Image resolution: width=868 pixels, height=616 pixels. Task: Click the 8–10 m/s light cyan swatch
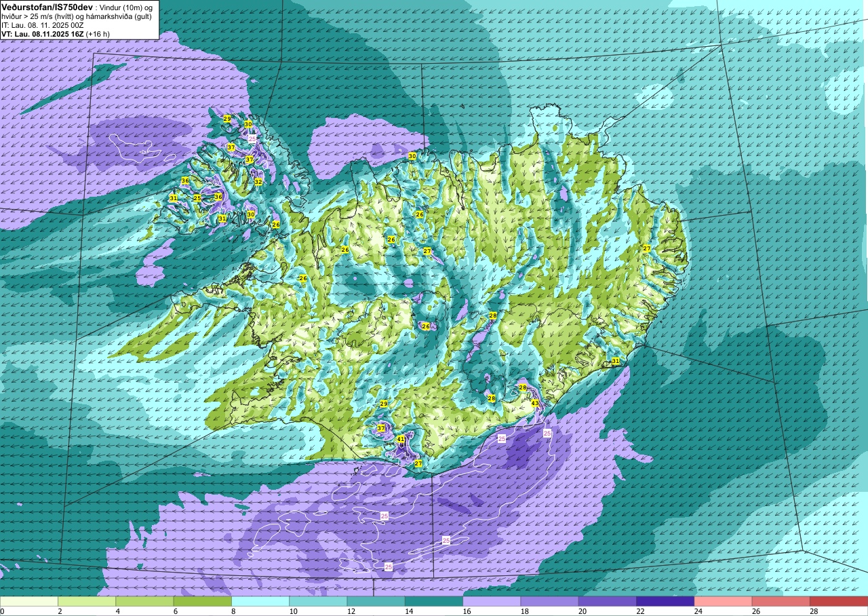[x=260, y=601]
